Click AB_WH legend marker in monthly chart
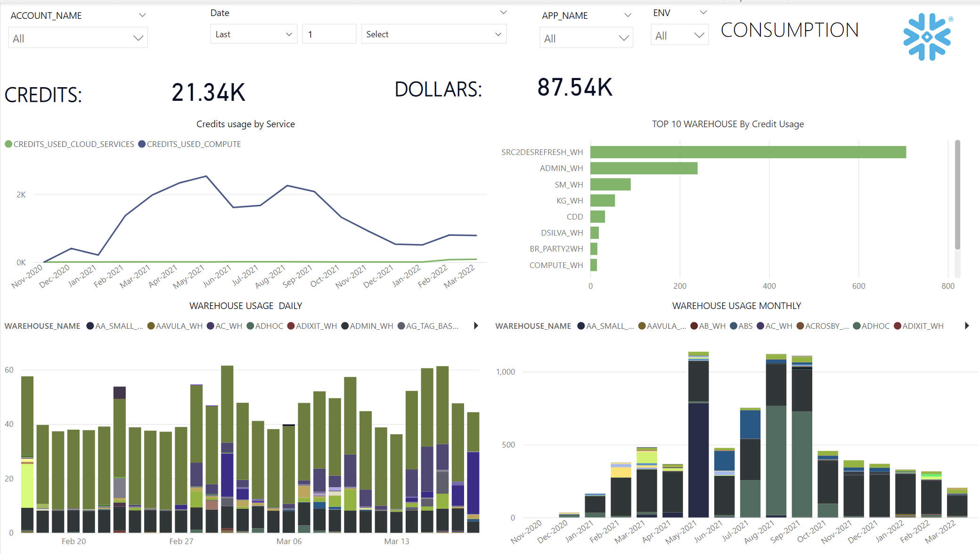 [x=694, y=326]
